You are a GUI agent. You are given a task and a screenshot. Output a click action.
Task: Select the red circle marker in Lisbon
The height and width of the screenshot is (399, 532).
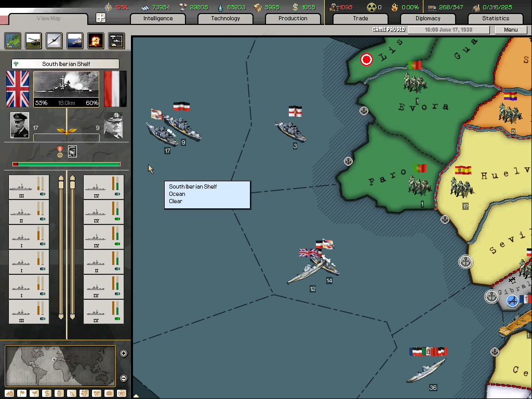tap(367, 60)
